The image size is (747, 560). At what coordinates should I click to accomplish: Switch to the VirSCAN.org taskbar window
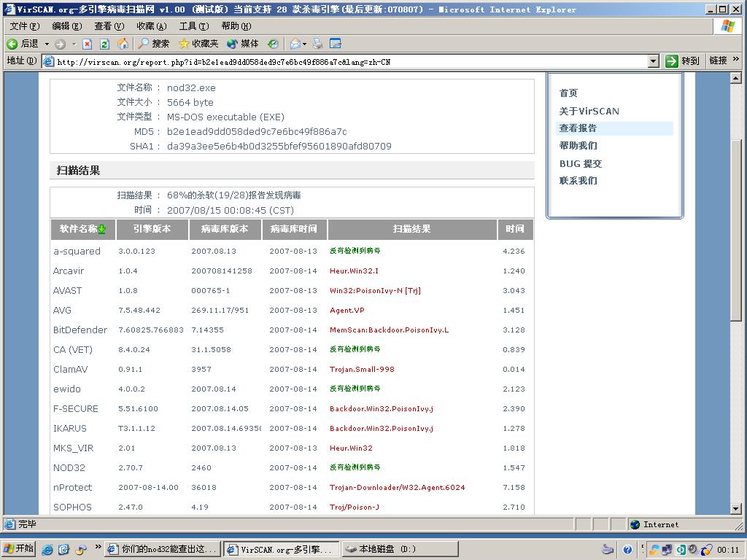point(281,549)
